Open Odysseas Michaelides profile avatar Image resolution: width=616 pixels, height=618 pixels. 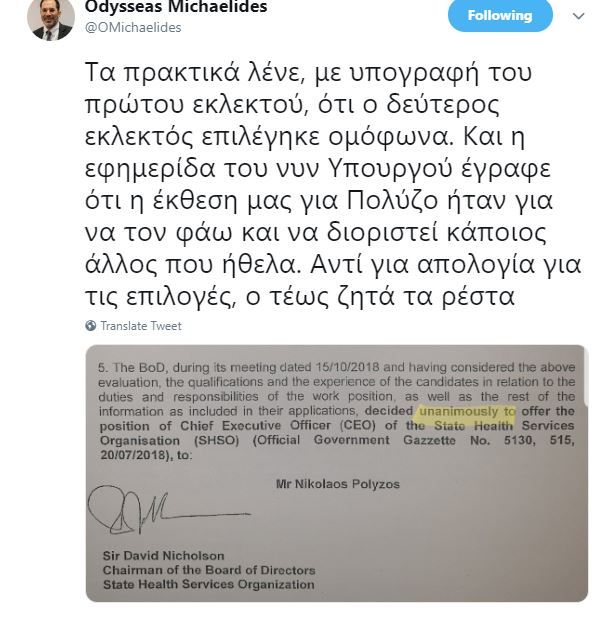click(51, 19)
